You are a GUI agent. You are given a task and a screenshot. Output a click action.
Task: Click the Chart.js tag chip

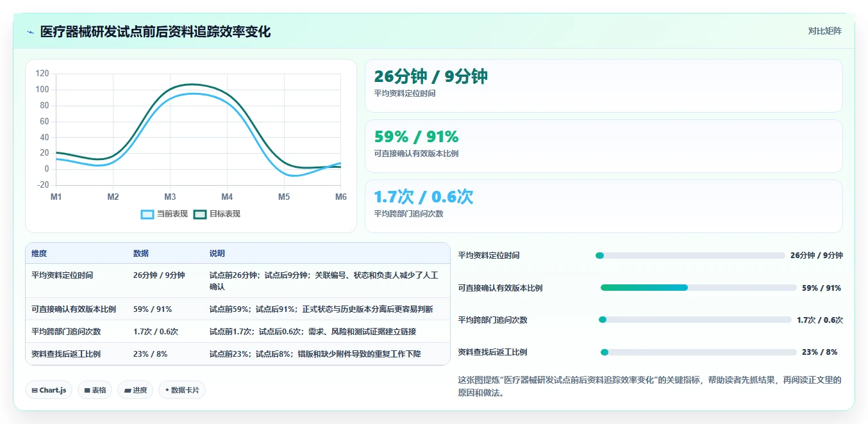(49, 390)
